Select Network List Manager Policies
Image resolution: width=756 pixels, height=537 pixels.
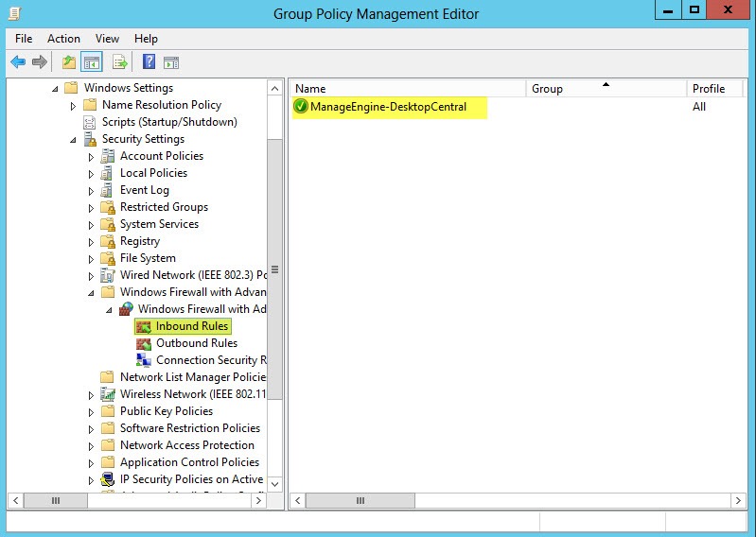pos(193,377)
